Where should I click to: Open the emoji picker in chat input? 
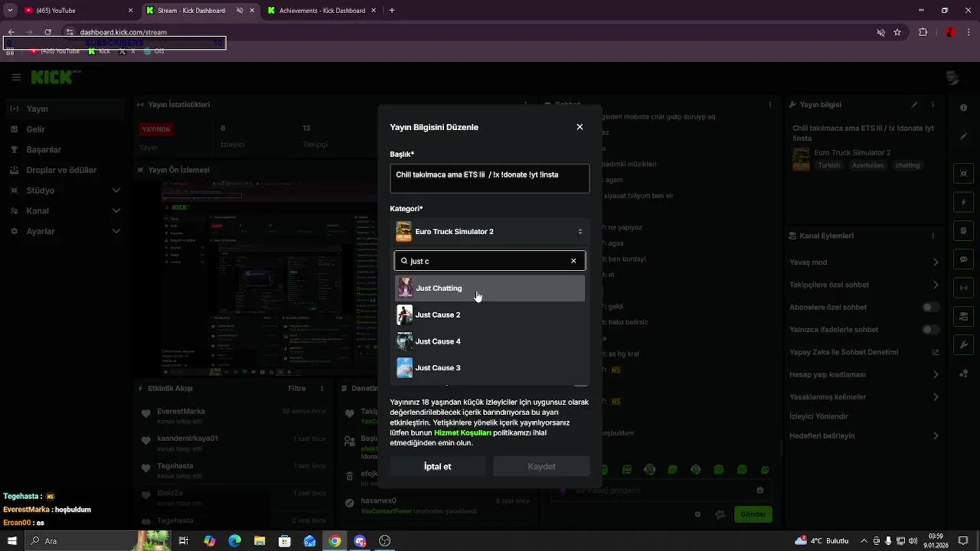coord(760,491)
